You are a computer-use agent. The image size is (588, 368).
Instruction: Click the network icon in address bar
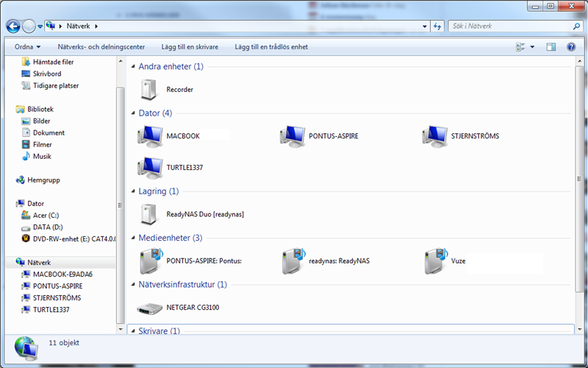(51, 26)
